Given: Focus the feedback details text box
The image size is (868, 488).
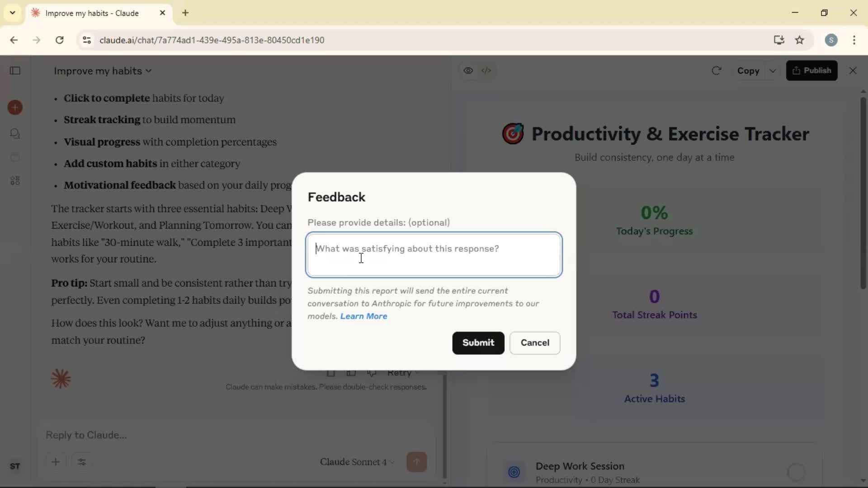Looking at the screenshot, I should (x=434, y=255).
